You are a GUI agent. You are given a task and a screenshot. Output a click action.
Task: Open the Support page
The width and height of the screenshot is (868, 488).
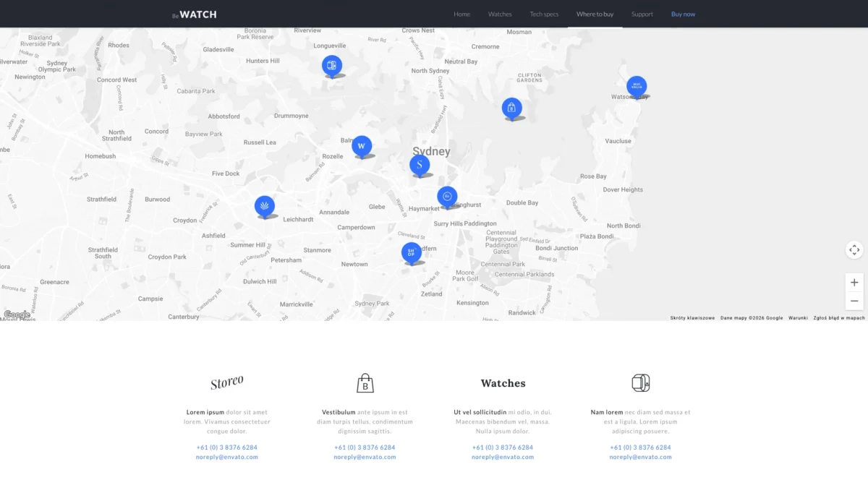tap(642, 14)
